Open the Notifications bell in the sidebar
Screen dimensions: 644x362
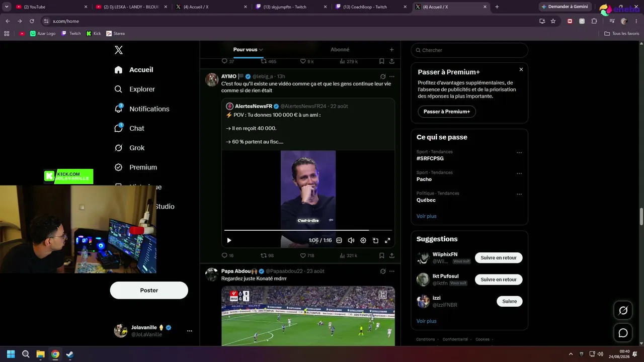[119, 109]
